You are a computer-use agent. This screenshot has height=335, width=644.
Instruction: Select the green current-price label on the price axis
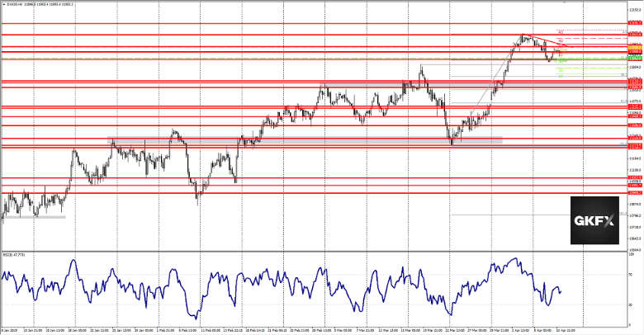point(635,59)
